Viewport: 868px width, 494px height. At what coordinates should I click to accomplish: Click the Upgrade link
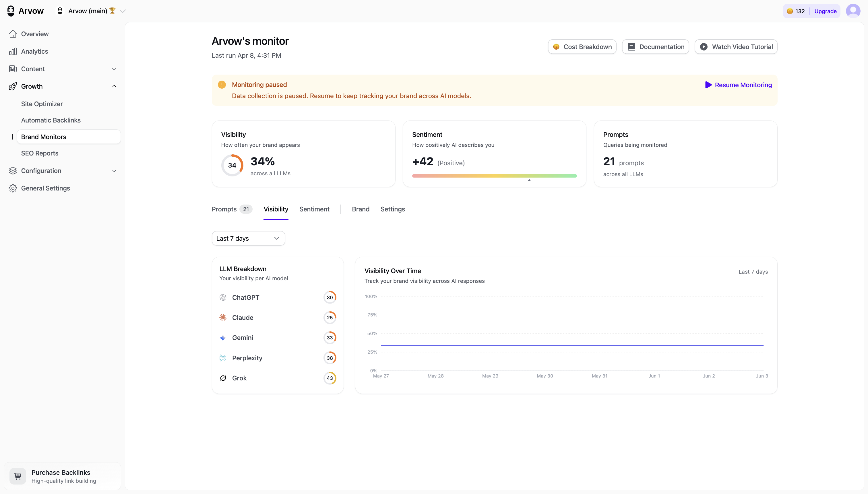pos(825,11)
